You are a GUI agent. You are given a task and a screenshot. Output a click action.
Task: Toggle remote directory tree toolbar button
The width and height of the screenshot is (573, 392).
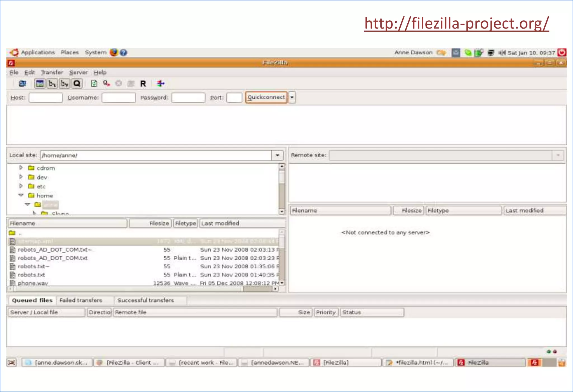tap(65, 84)
